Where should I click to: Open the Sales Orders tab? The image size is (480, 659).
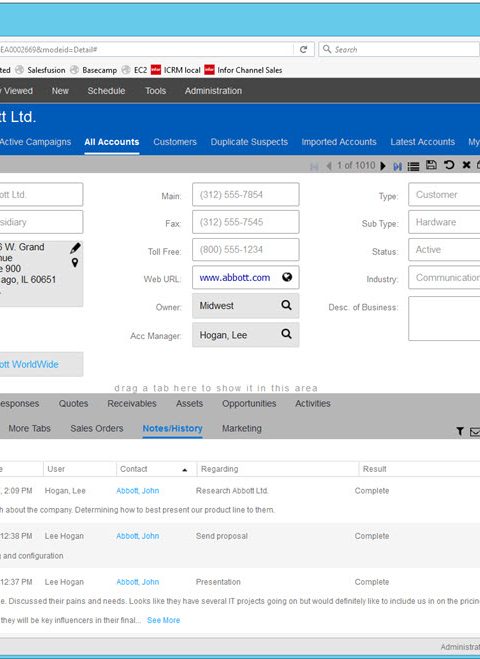point(97,428)
